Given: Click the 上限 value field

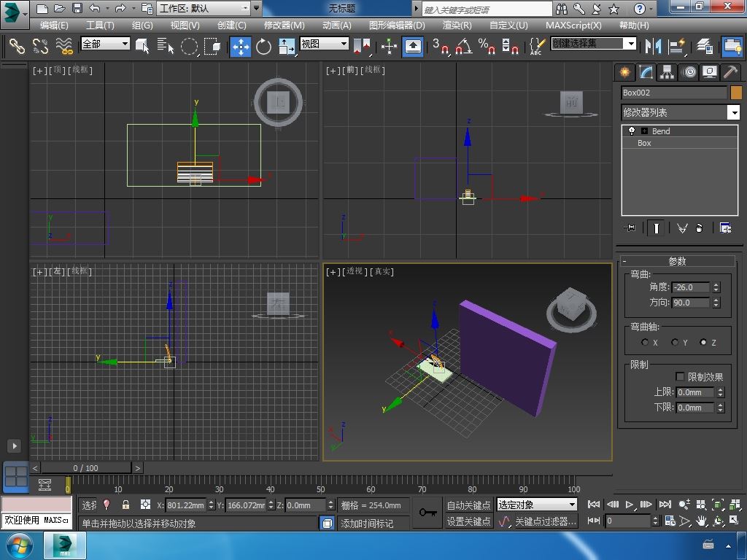Looking at the screenshot, I should (695, 392).
